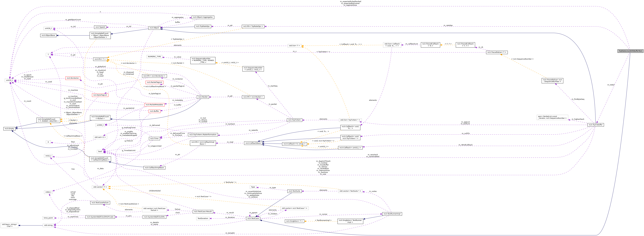Open the ns3::NixVector node
Image resolution: width=644 pixels, height=236 pixels.
[73, 78]
